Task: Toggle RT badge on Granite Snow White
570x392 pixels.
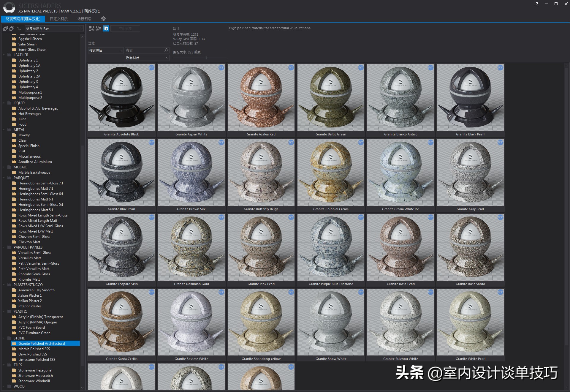Action: (x=361, y=292)
